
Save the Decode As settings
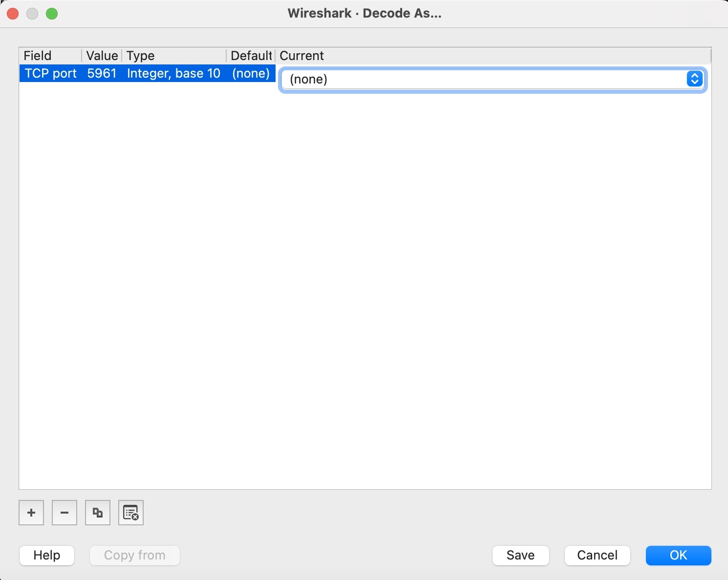[521, 556]
